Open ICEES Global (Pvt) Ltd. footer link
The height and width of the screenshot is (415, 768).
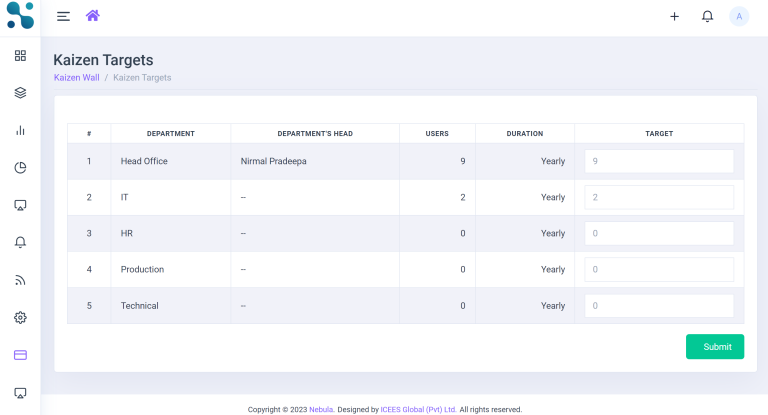(418, 409)
